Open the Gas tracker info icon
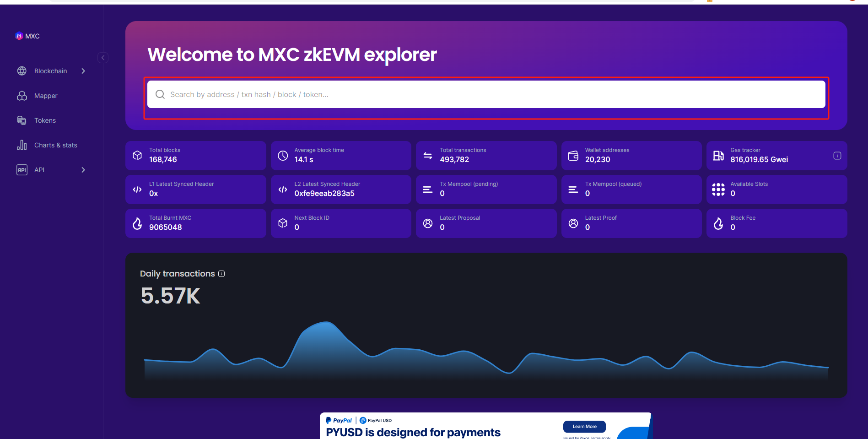This screenshot has height=439, width=868. (x=837, y=156)
